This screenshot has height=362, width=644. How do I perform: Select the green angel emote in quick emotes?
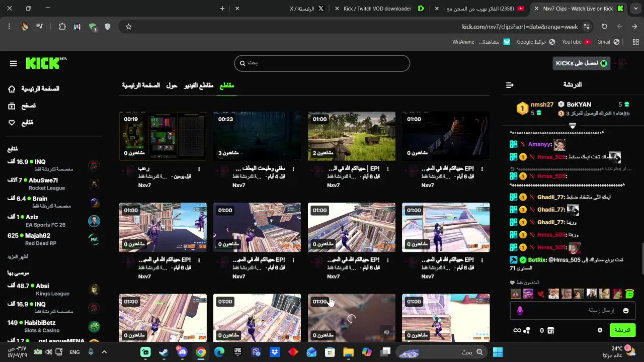coord(629,294)
